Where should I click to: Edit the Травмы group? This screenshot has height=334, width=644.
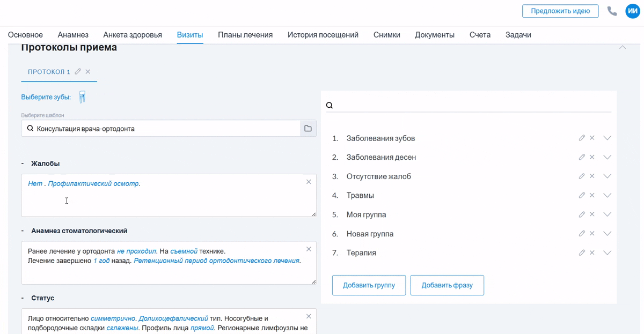582,195
